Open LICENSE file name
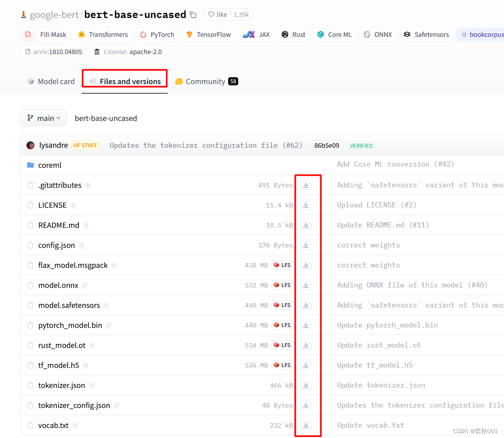 [52, 205]
